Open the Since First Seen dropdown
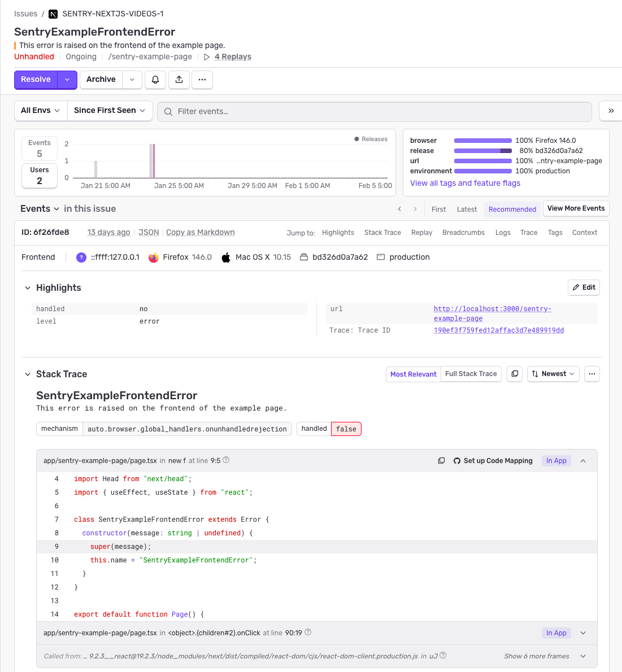622x672 pixels. 110,111
